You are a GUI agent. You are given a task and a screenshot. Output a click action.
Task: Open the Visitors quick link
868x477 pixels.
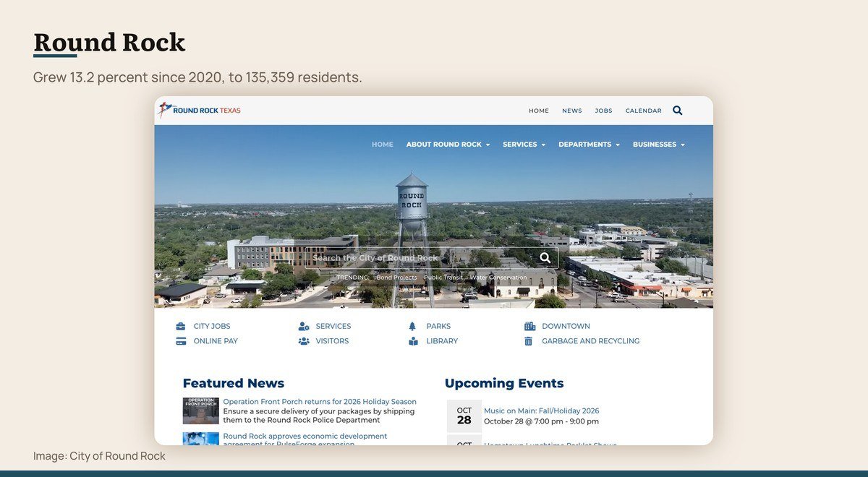point(332,341)
